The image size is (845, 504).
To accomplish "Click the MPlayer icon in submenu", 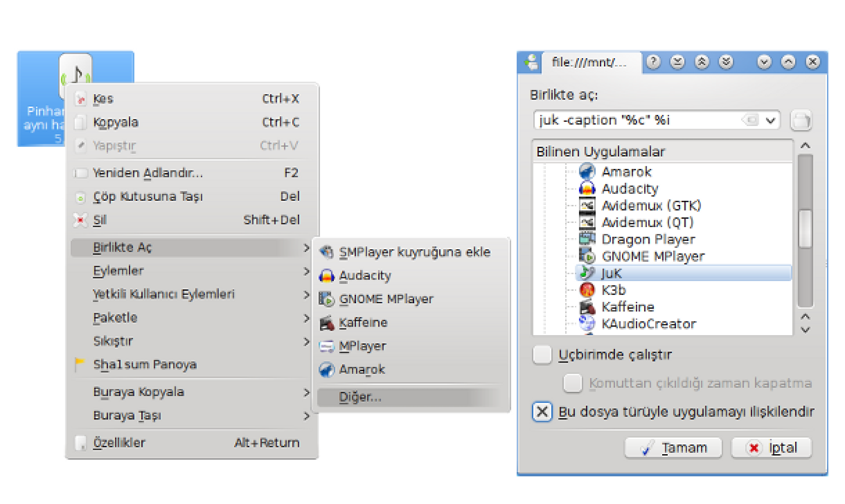I will pyautogui.click(x=326, y=347).
